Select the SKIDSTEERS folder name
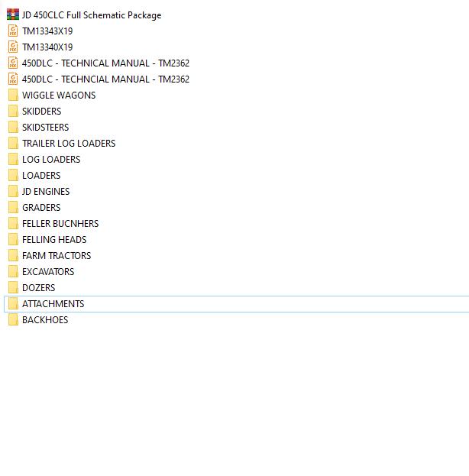The height and width of the screenshot is (476, 469). [x=46, y=127]
